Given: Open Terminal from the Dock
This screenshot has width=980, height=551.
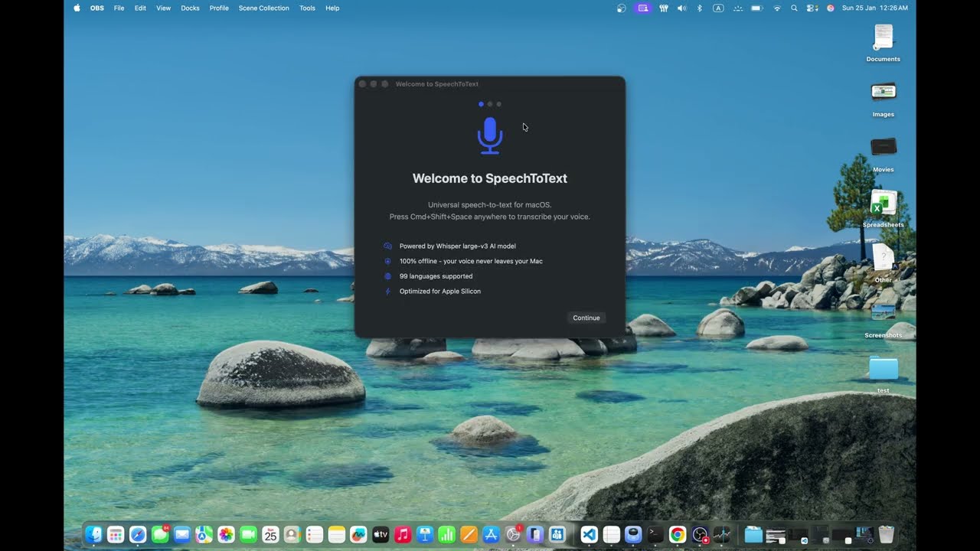Looking at the screenshot, I should coord(655,534).
